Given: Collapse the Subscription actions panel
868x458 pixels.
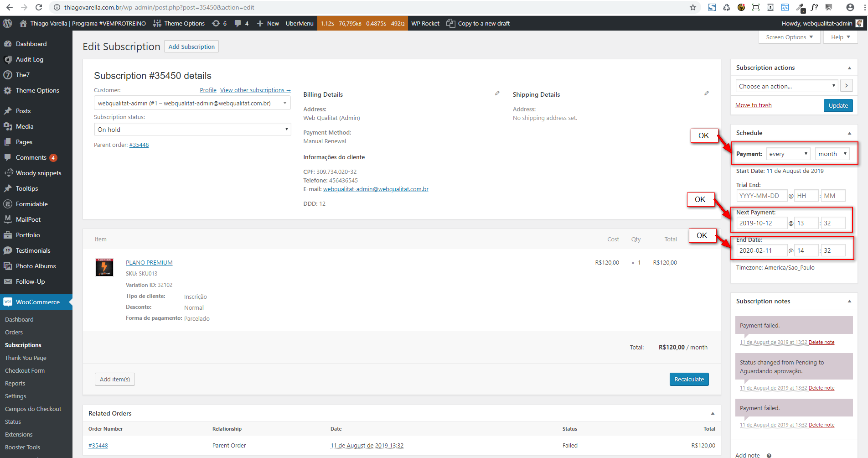Looking at the screenshot, I should point(849,68).
